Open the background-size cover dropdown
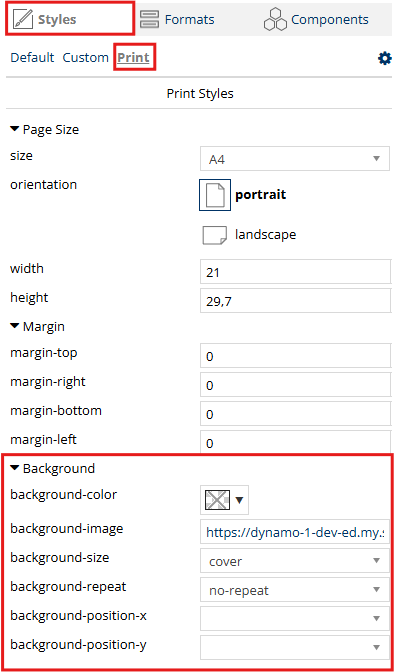Image resolution: width=394 pixels, height=672 pixels. point(295,561)
